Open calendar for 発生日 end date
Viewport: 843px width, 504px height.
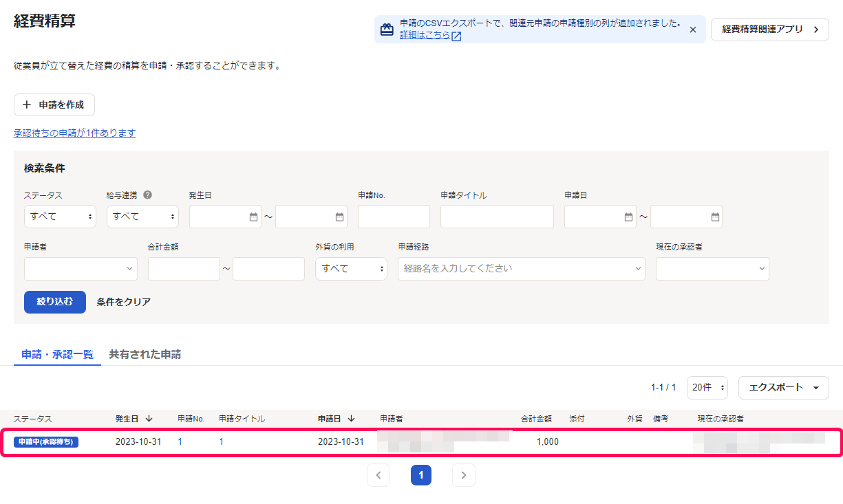339,217
